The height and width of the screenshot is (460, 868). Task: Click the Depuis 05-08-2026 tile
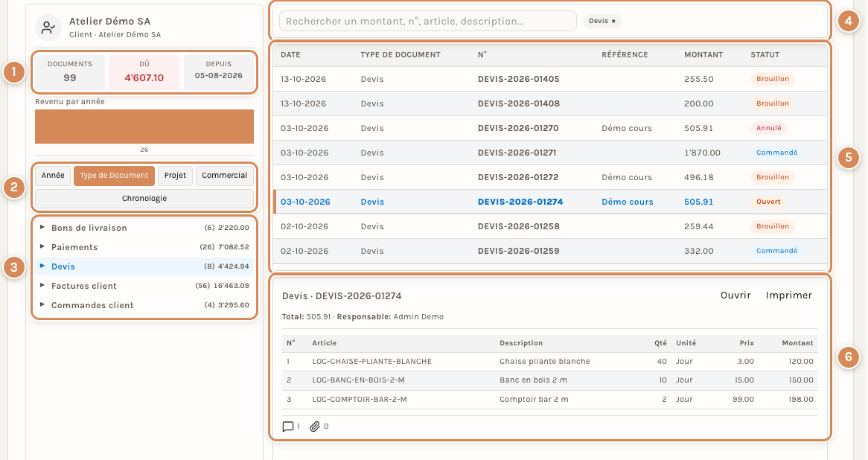219,71
